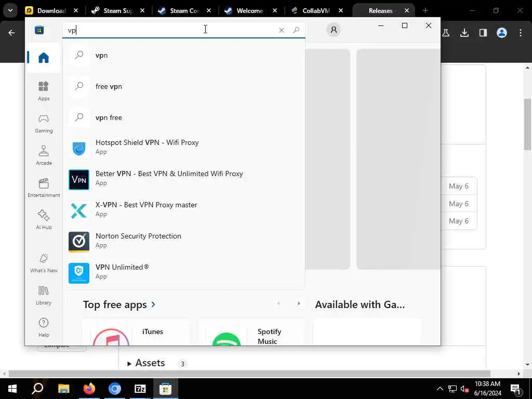Image resolution: width=532 pixels, height=399 pixels.
Task: Open the browser three-dot menu
Action: click(x=521, y=33)
